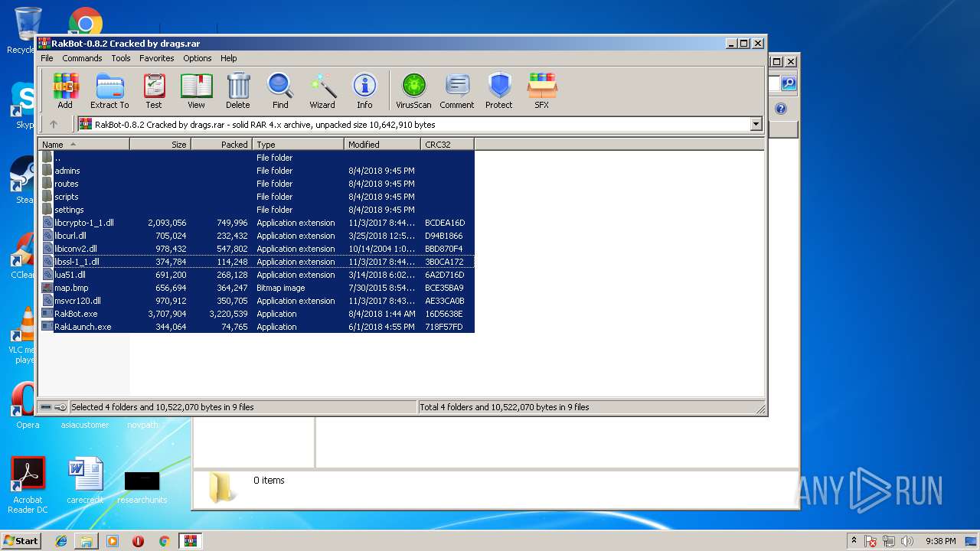Open Google Chrome desktop shortcut

[85, 21]
